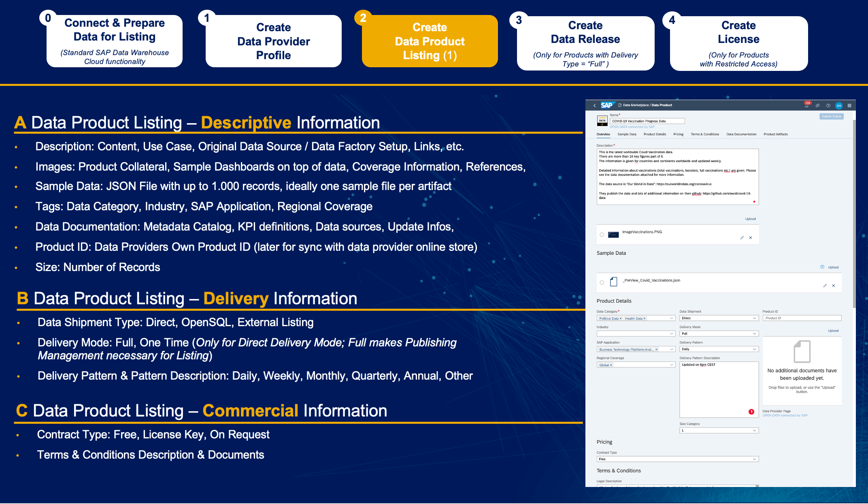Image resolution: width=868 pixels, height=504 pixels.
Task: Open the Terms & Conditions tab
Action: pyautogui.click(x=705, y=134)
